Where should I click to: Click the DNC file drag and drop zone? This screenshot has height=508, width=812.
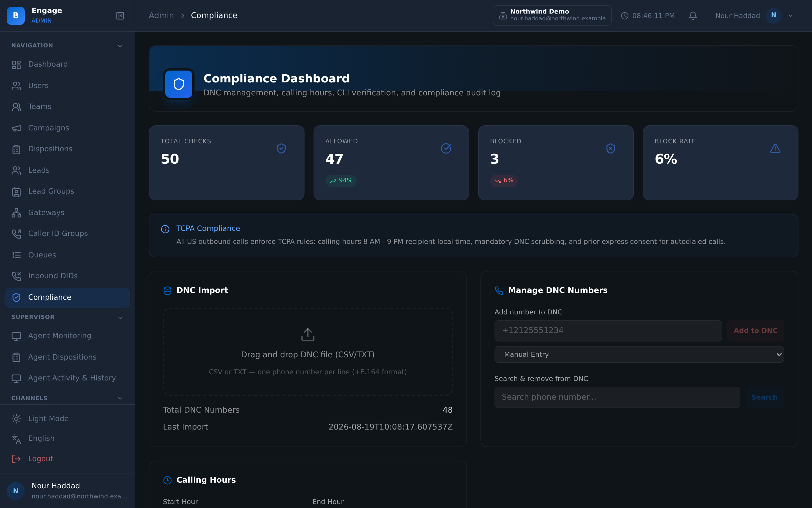(308, 352)
